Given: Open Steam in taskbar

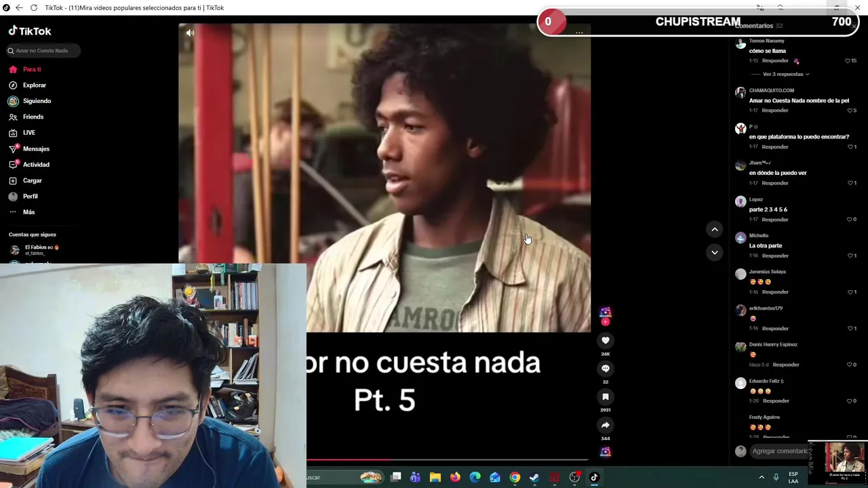Looking at the screenshot, I should pos(534,477).
